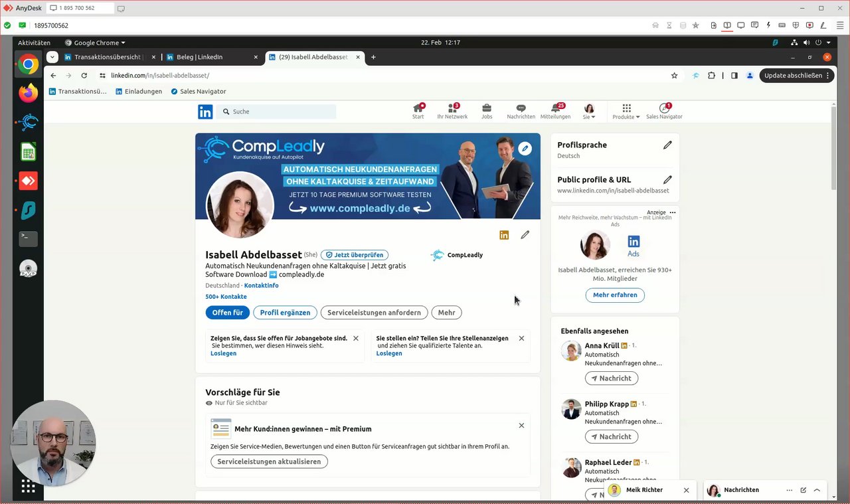Bookmark this page with the star icon
The width and height of the screenshot is (850, 504).
pos(675,76)
